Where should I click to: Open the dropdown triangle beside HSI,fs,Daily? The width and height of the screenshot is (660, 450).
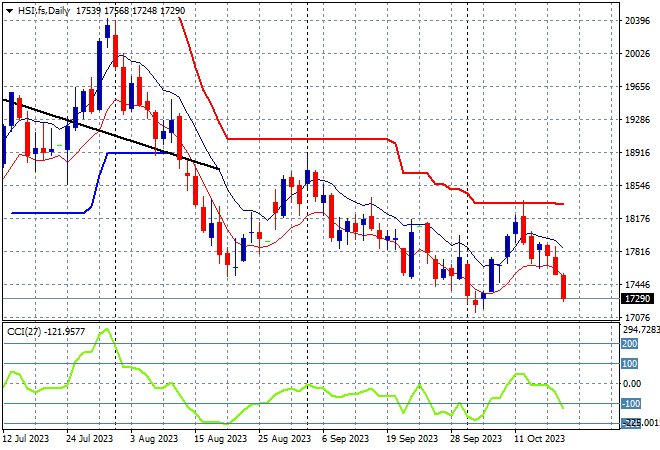7,9
